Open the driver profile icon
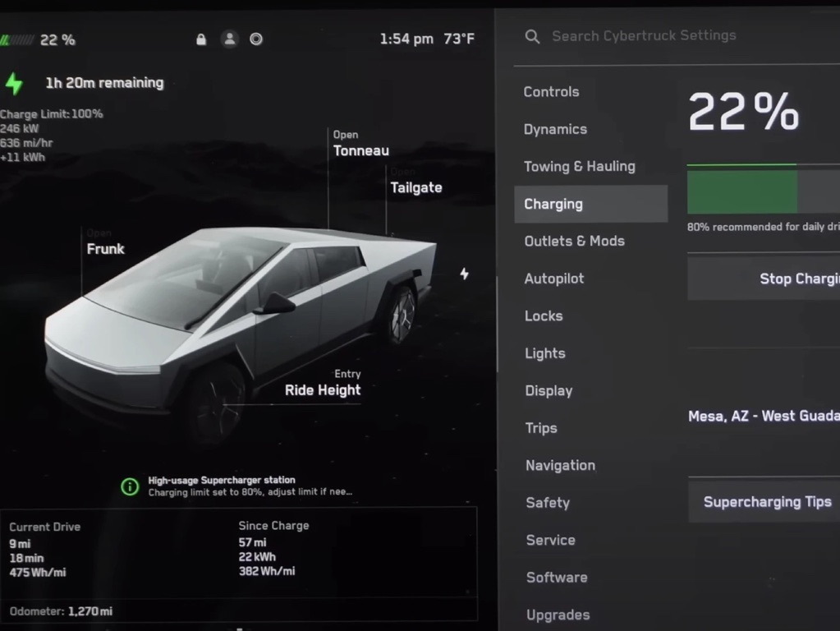The image size is (840, 631). point(229,39)
